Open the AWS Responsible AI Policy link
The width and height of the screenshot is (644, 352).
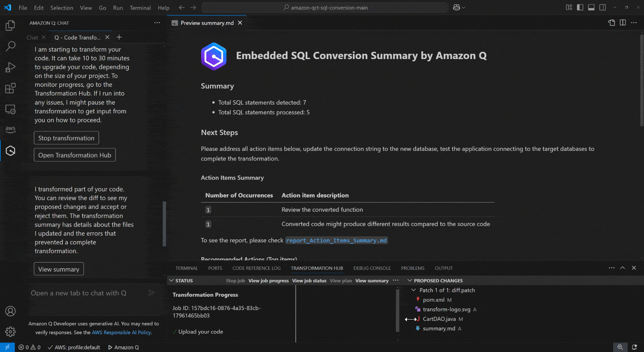(x=121, y=332)
